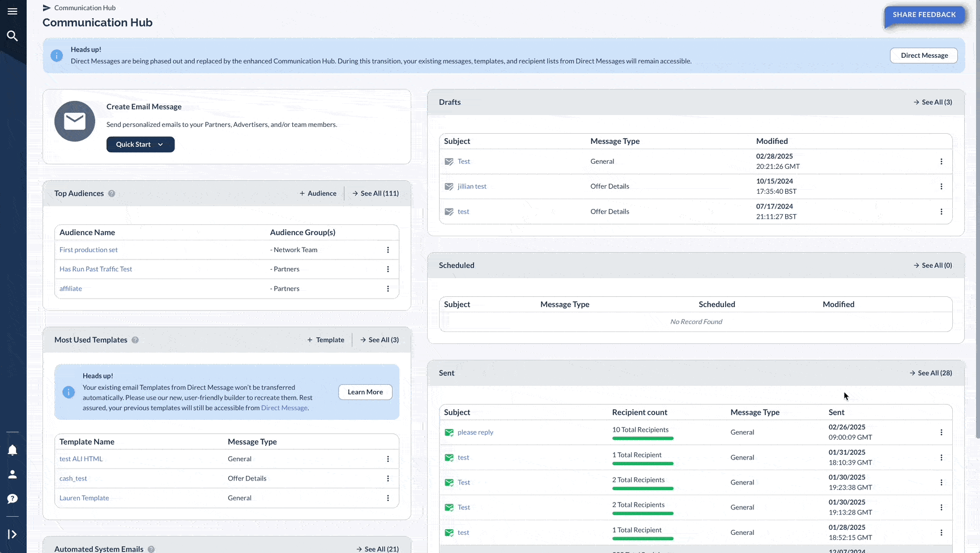The image size is (980, 553).
Task: Expand the sidebar with arrow icon
Action: click(12, 534)
